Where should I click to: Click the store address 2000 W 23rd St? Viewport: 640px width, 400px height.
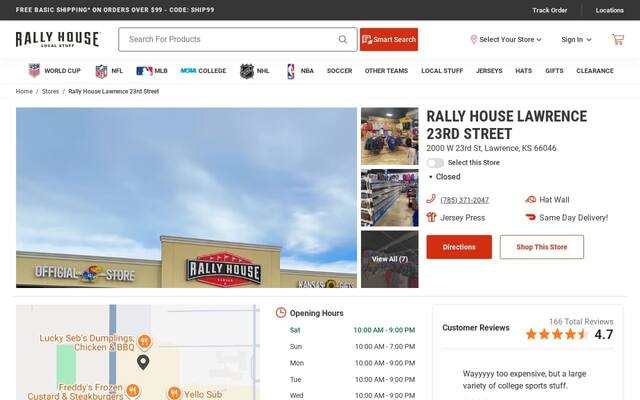point(491,148)
